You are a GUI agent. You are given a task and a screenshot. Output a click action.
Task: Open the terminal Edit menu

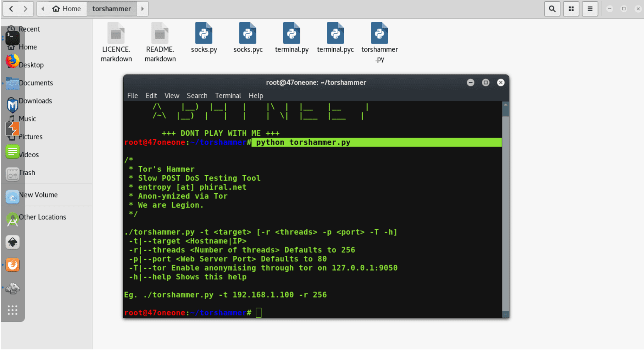click(151, 96)
